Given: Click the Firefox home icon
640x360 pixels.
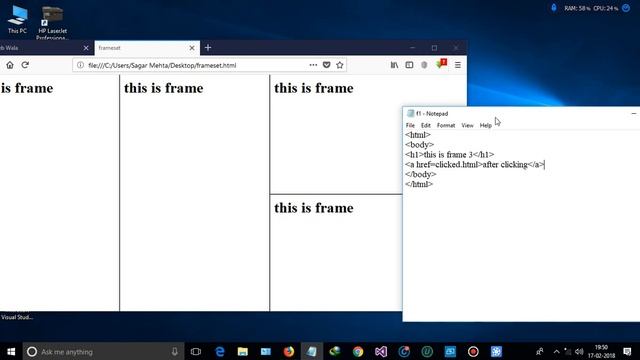Looking at the screenshot, I should click(10, 65).
